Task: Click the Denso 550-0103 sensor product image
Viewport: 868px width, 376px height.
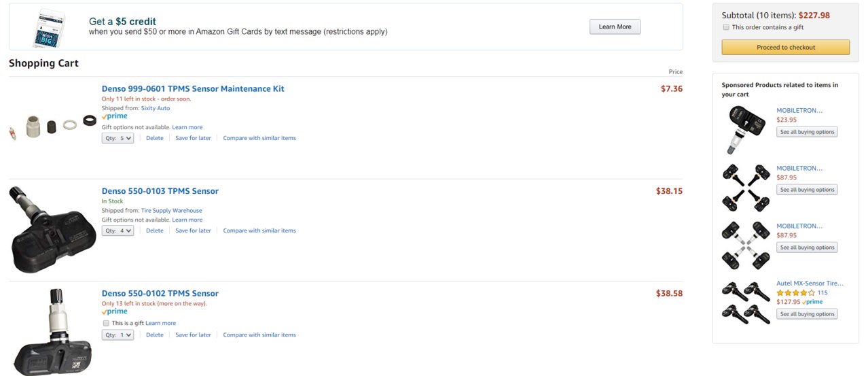Action: click(x=52, y=230)
